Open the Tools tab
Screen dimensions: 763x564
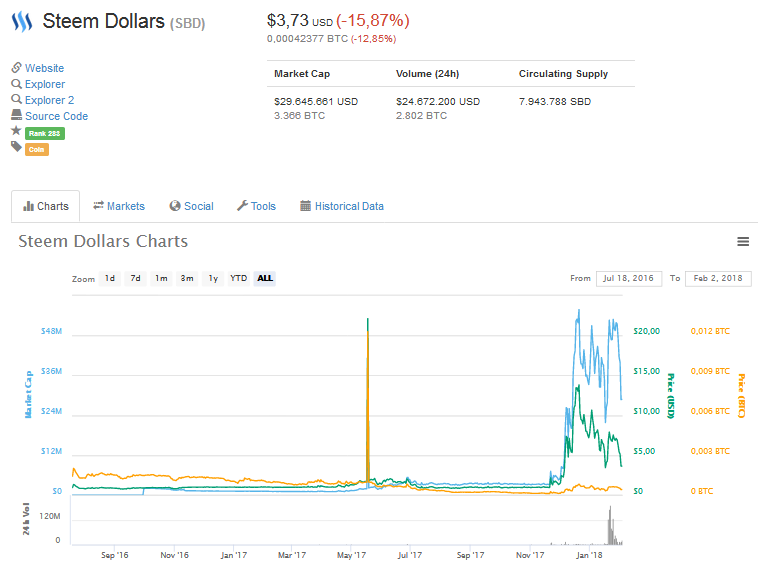[x=256, y=206]
